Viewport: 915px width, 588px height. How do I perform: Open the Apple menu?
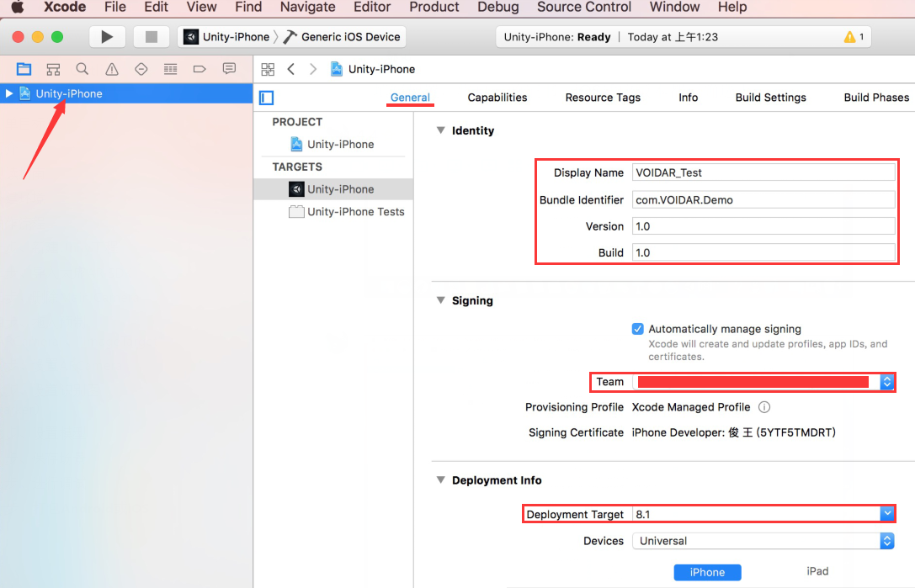coord(18,7)
